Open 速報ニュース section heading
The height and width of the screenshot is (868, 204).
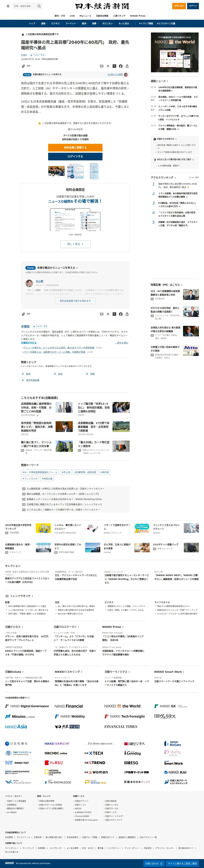click(159, 81)
